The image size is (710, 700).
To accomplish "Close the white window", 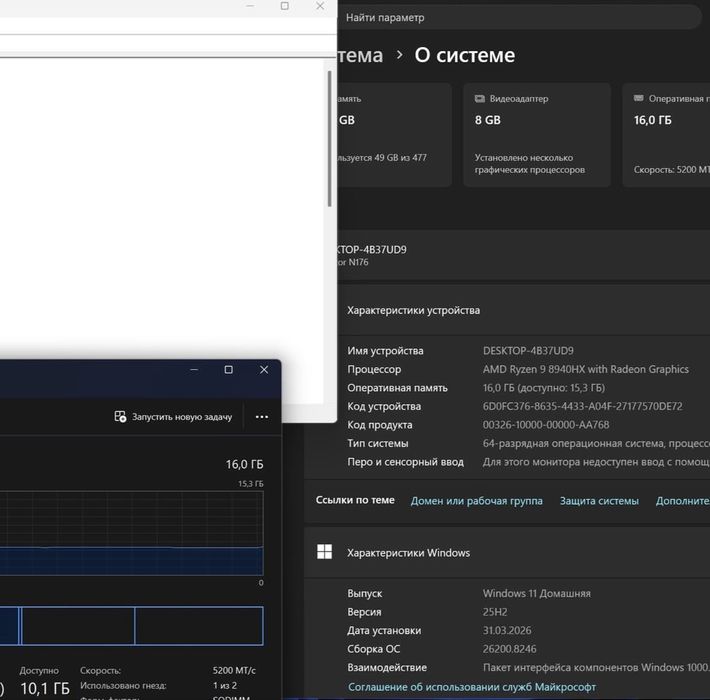I will click(320, 6).
